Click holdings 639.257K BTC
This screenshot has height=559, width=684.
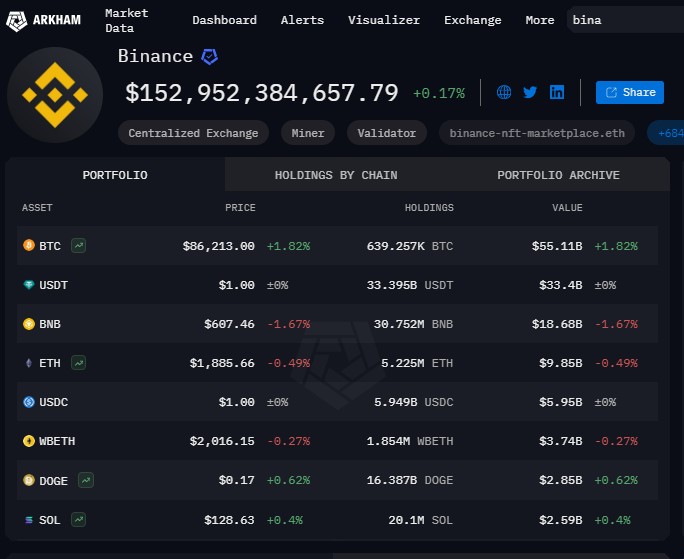click(x=410, y=246)
